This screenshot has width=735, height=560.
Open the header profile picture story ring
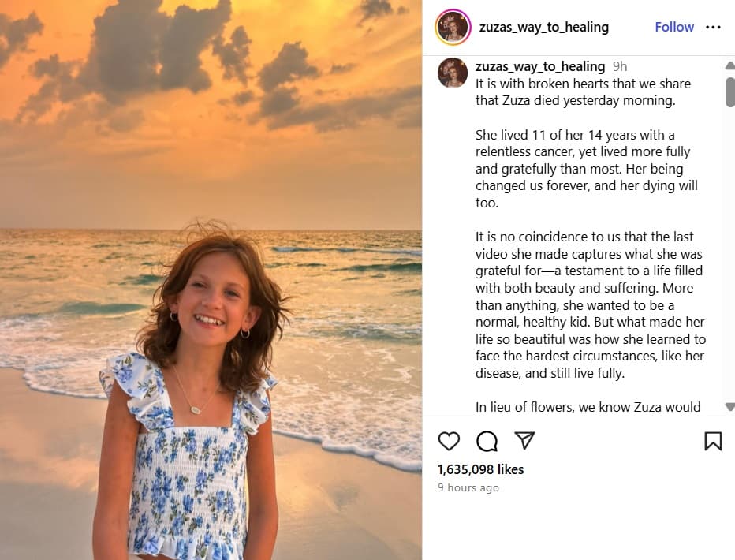pos(453,27)
